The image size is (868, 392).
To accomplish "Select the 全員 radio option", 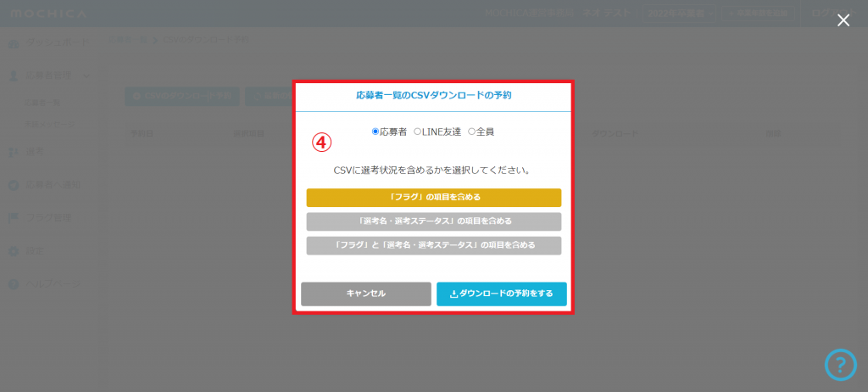I will 471,132.
